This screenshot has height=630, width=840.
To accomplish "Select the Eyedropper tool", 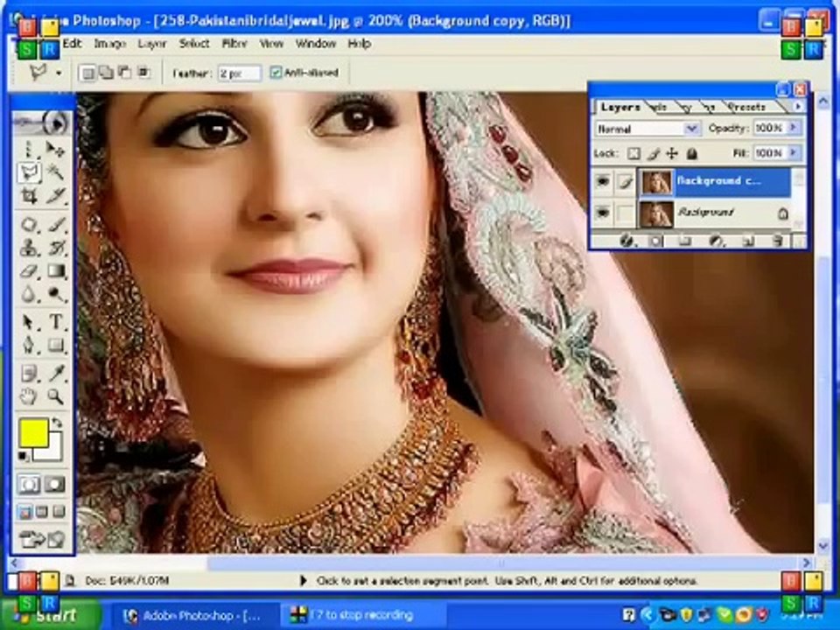I will click(56, 373).
